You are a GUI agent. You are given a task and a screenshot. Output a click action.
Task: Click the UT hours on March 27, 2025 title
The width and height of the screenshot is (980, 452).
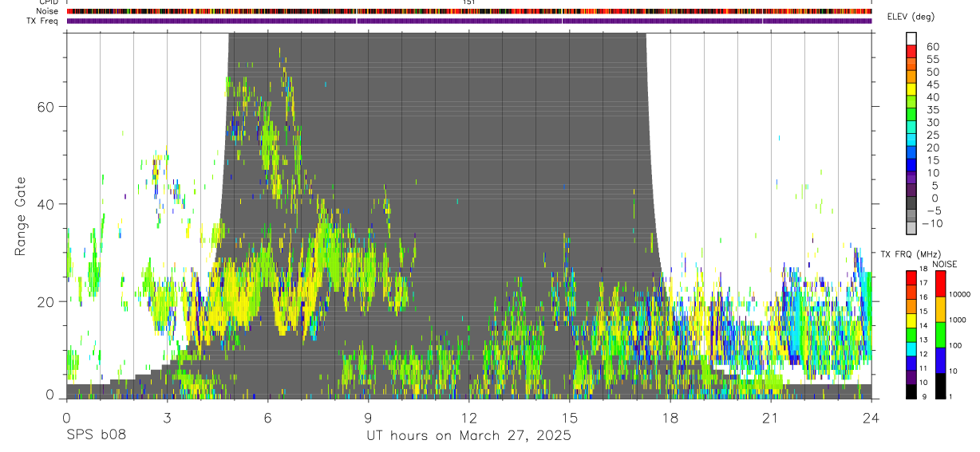pyautogui.click(x=469, y=436)
